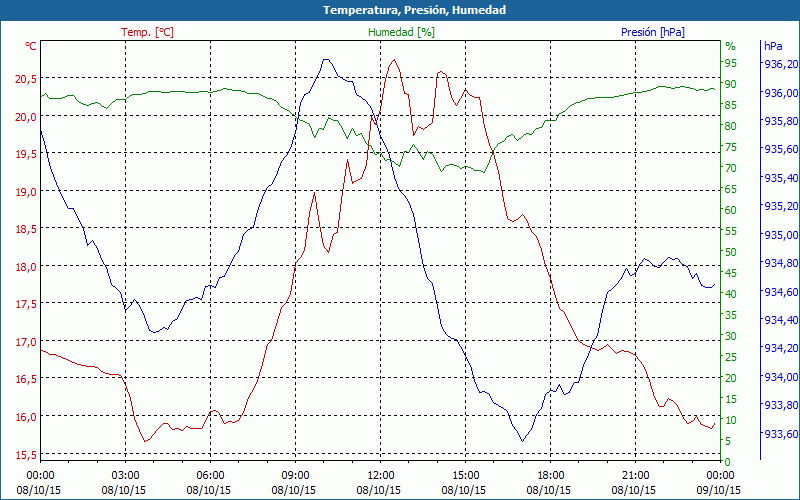Click the '09:00' time axis label
800x500 pixels.
(295, 476)
